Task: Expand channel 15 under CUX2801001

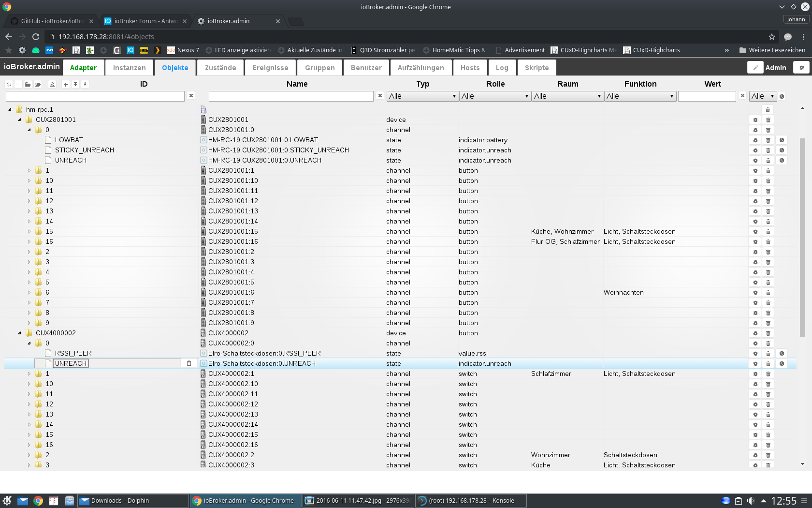Action: [29, 232]
